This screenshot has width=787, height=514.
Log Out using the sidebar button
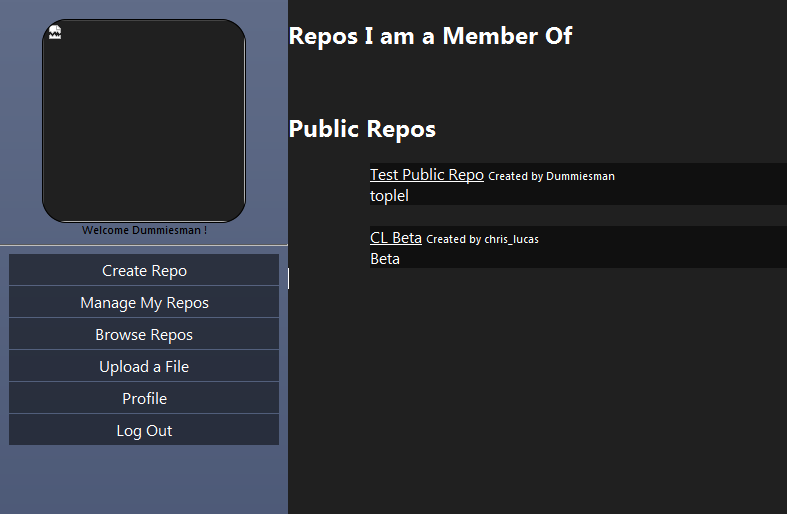tap(144, 430)
